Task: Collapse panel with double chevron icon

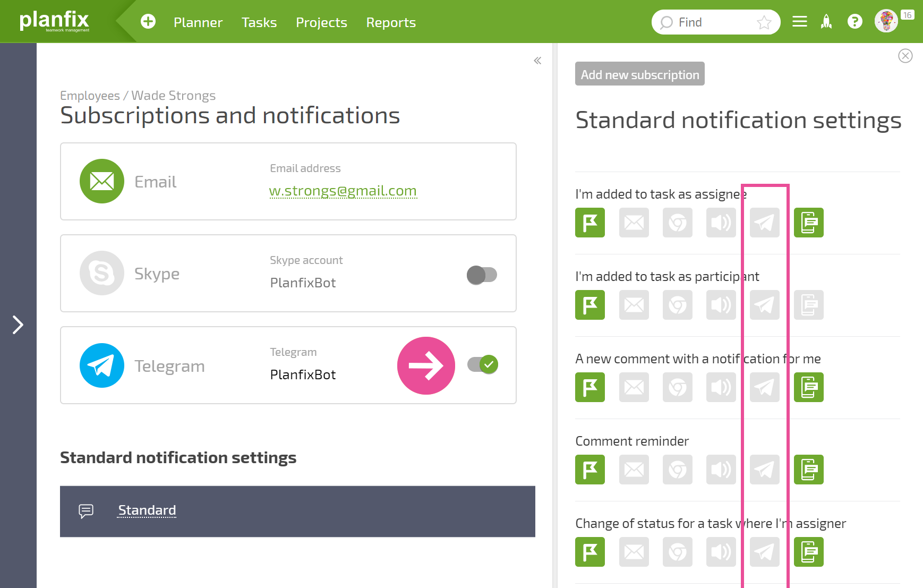Action: click(537, 61)
